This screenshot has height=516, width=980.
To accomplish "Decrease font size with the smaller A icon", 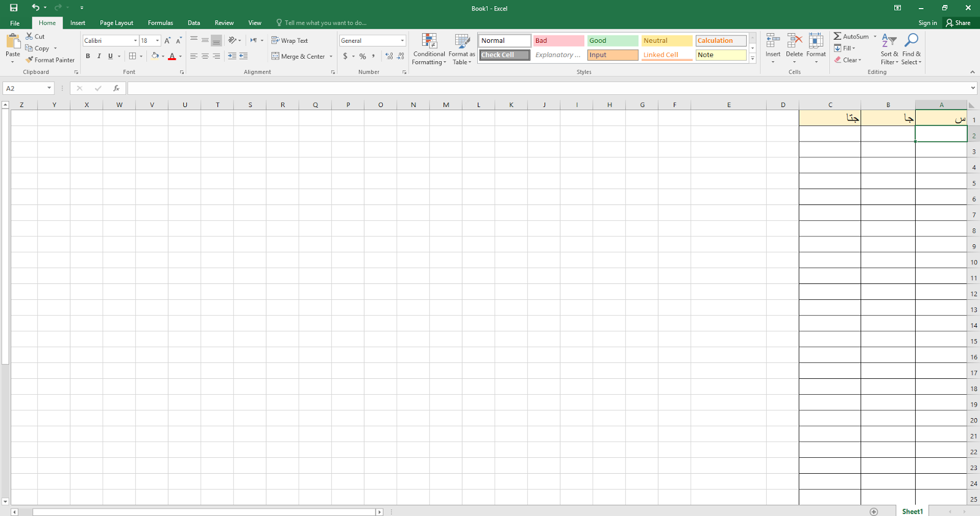I will point(178,40).
